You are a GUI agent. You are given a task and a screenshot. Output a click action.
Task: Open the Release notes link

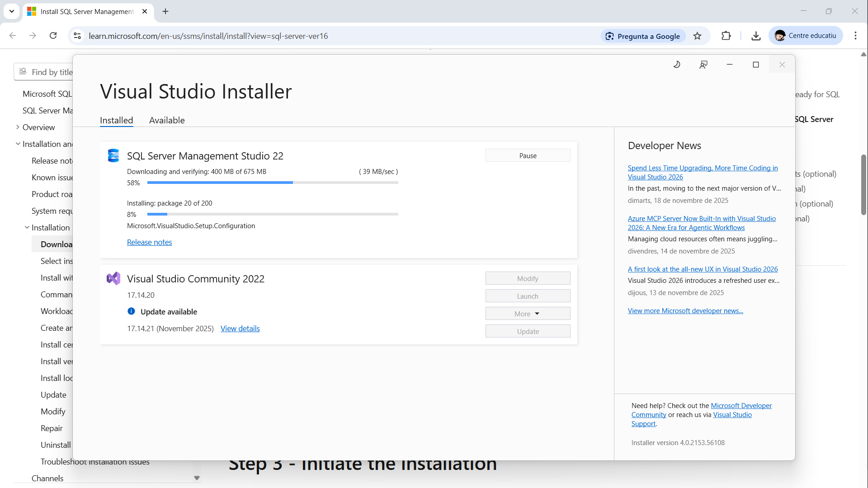tap(149, 242)
